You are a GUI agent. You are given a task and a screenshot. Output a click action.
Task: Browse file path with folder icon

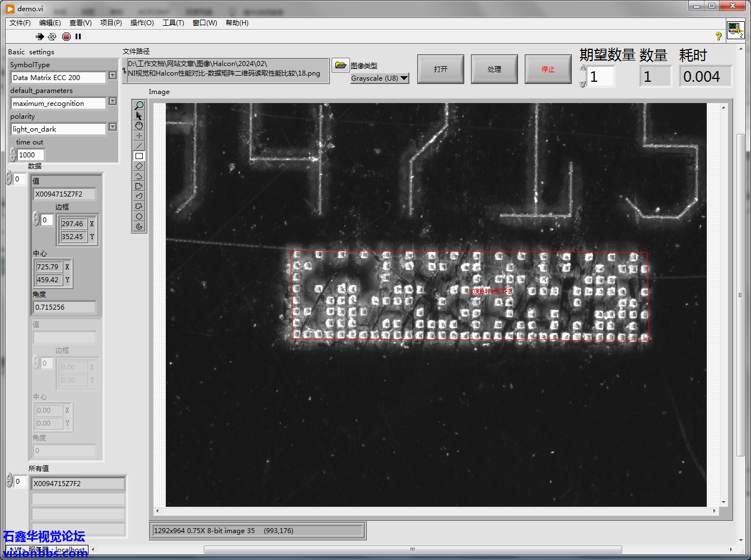[340, 65]
